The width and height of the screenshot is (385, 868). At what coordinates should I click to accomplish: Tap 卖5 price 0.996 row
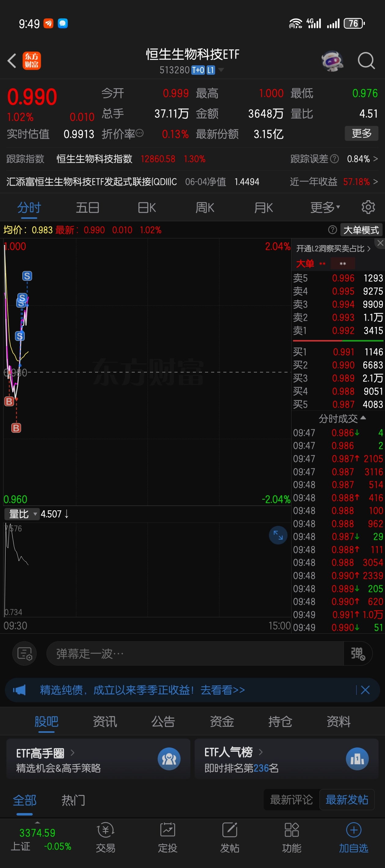pos(338,278)
